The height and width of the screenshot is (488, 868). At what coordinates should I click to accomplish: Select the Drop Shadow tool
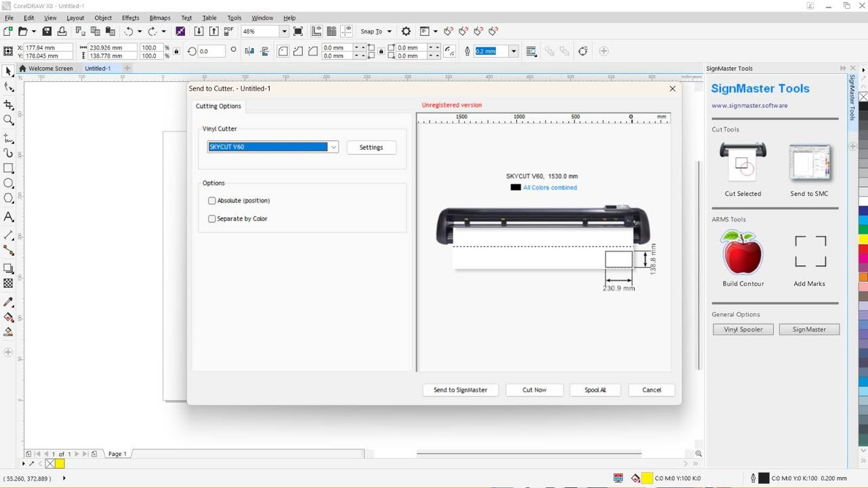coord(8,268)
